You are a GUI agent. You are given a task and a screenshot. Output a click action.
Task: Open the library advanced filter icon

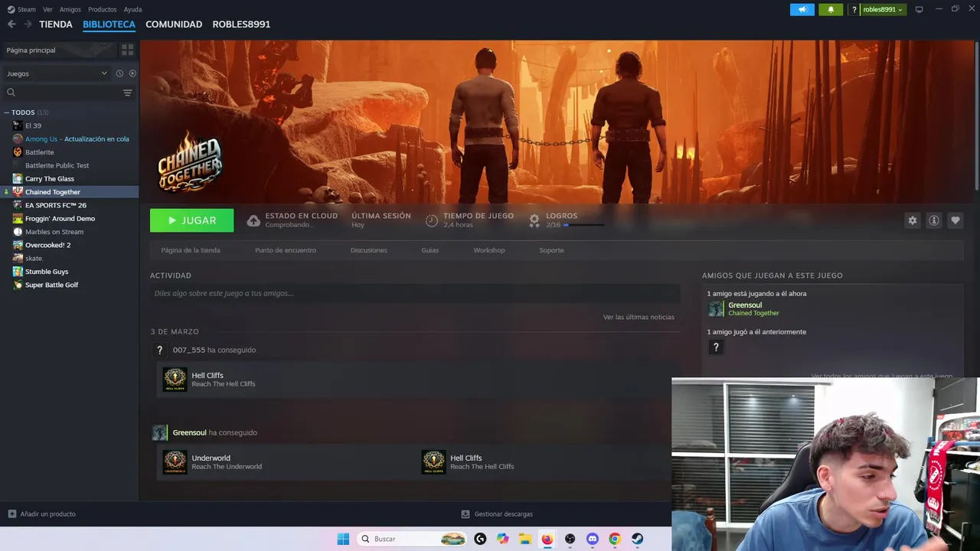point(127,93)
